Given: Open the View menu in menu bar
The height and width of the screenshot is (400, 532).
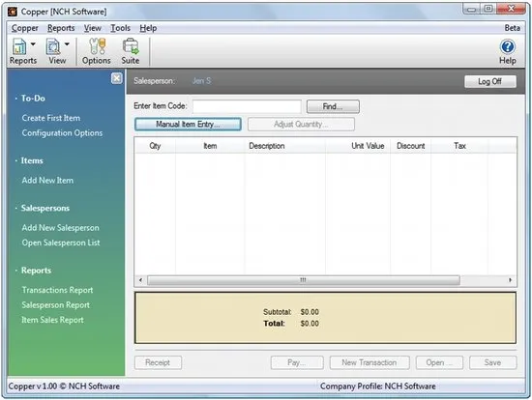Looking at the screenshot, I should (93, 28).
